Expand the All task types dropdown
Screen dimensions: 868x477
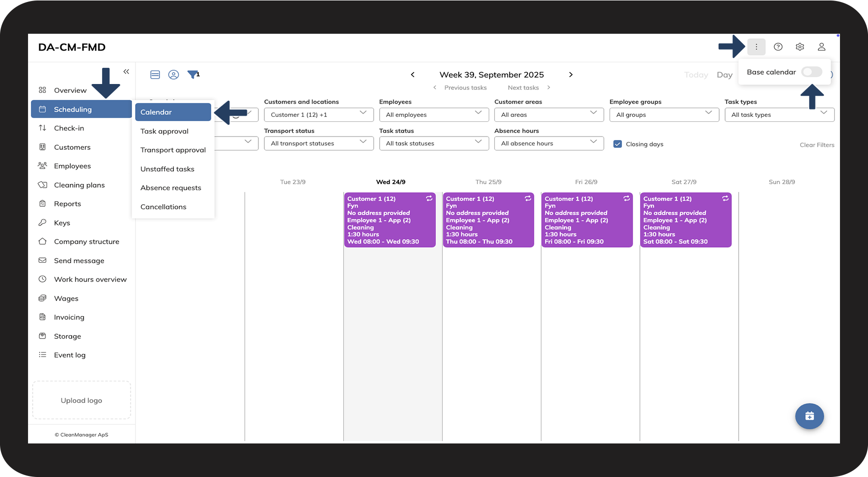point(779,114)
